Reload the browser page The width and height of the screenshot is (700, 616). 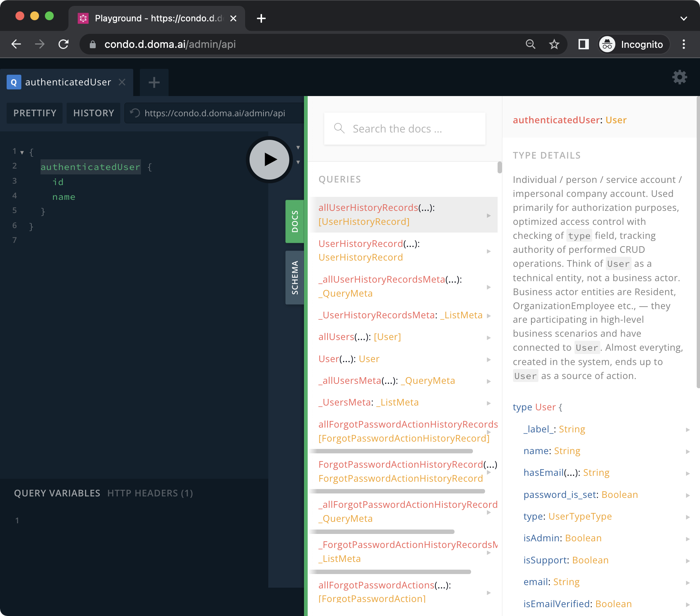pyautogui.click(x=64, y=45)
